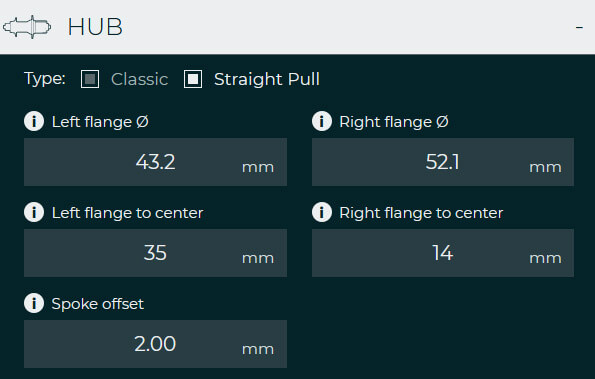The width and height of the screenshot is (595, 379).
Task: Click the mm unit in Spoke offset field
Action: click(258, 349)
